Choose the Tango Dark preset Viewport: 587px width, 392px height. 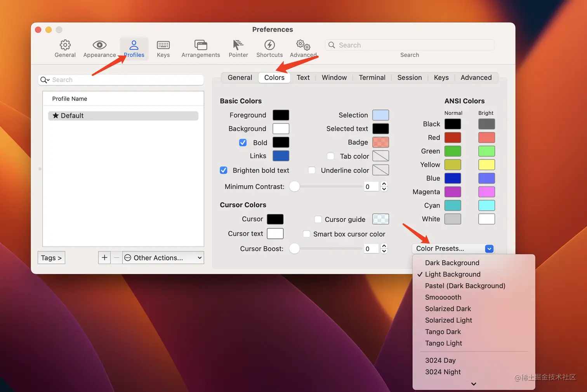[474, 332]
